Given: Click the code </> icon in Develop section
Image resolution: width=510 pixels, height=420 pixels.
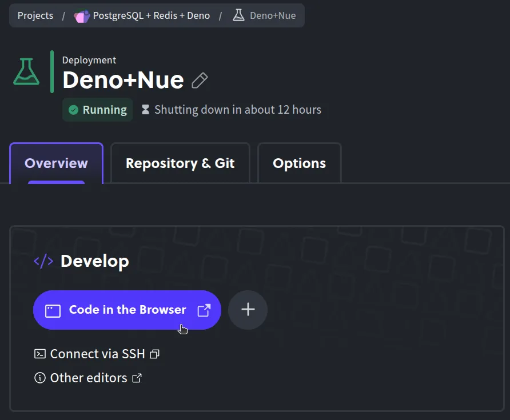Looking at the screenshot, I should pos(43,261).
